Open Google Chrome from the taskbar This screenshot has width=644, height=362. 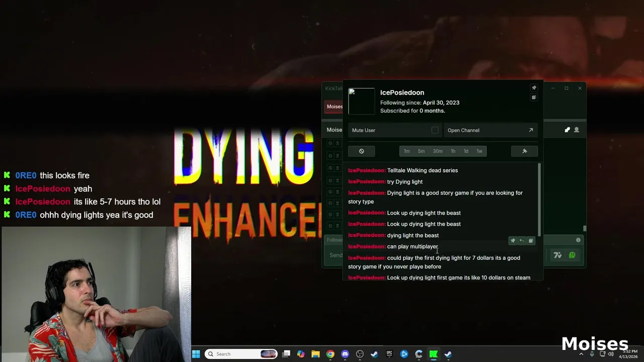pos(330,354)
